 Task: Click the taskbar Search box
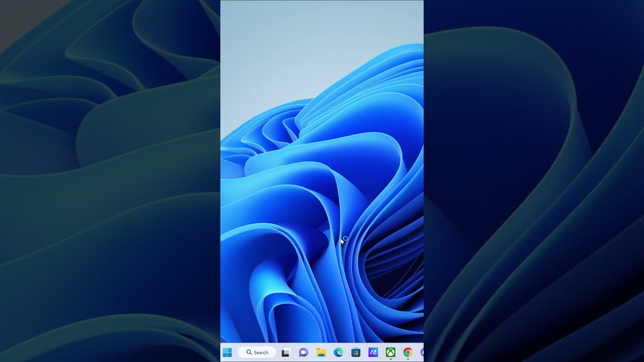click(257, 352)
